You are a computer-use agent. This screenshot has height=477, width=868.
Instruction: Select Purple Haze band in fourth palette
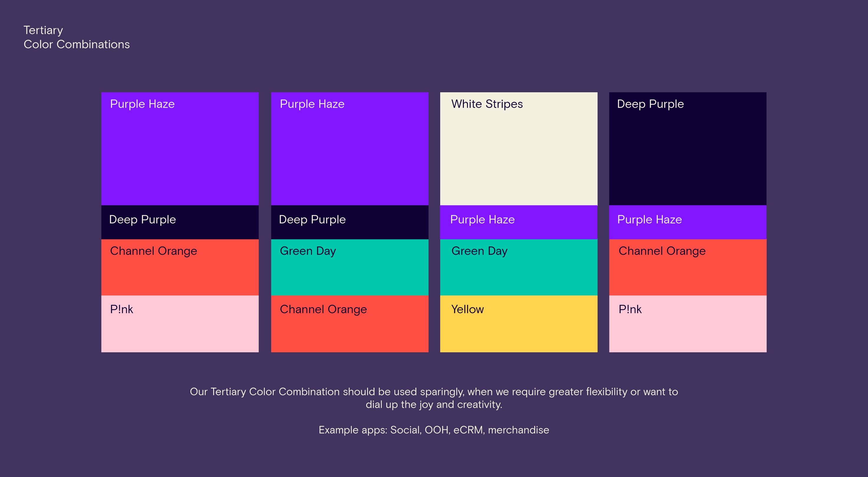pyautogui.click(x=687, y=222)
